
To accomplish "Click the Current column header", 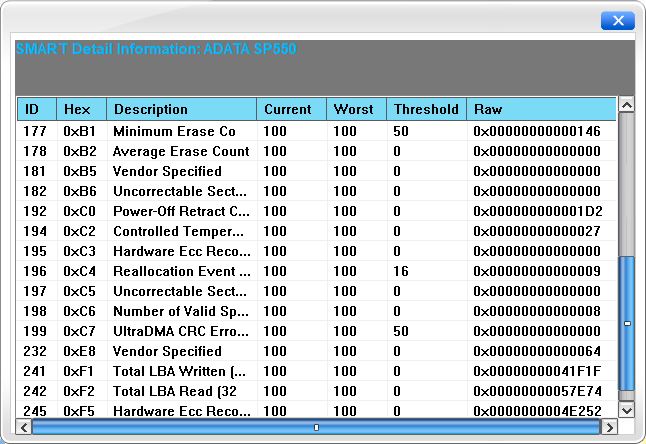I will [x=292, y=109].
